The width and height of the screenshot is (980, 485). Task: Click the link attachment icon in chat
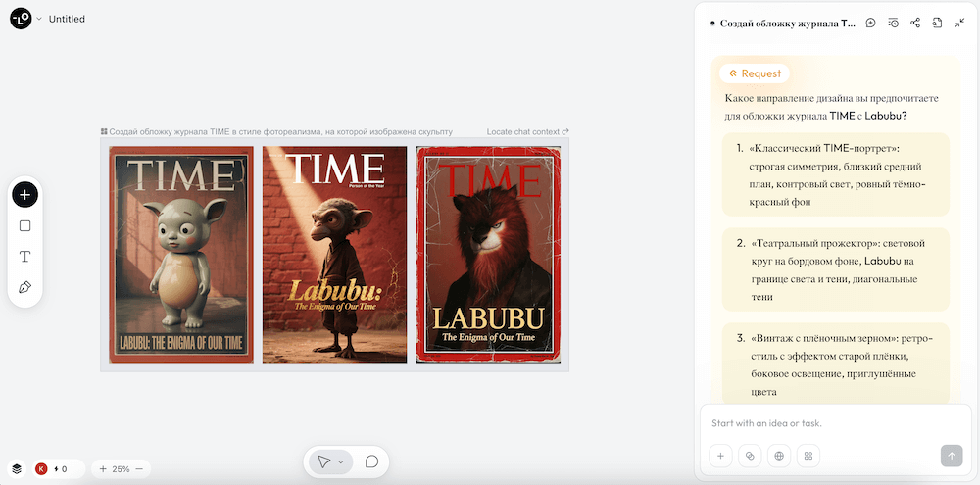pyautogui.click(x=750, y=456)
